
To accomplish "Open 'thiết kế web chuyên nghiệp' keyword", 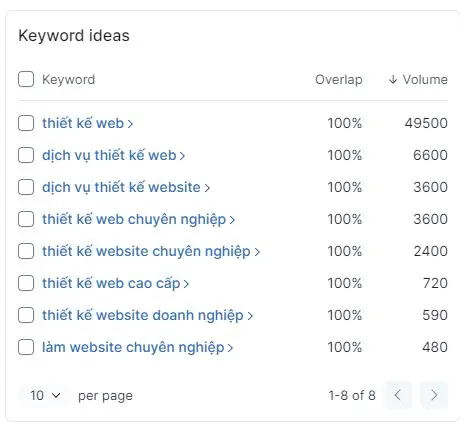I will coord(138,219).
